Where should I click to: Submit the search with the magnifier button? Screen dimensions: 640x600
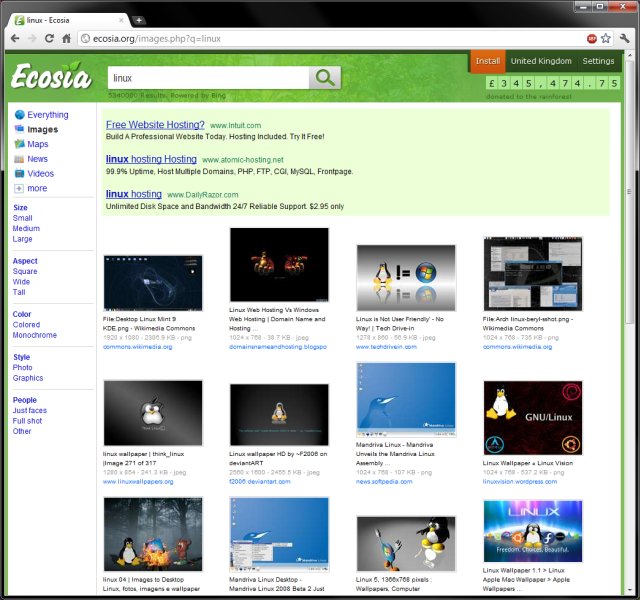pos(324,78)
